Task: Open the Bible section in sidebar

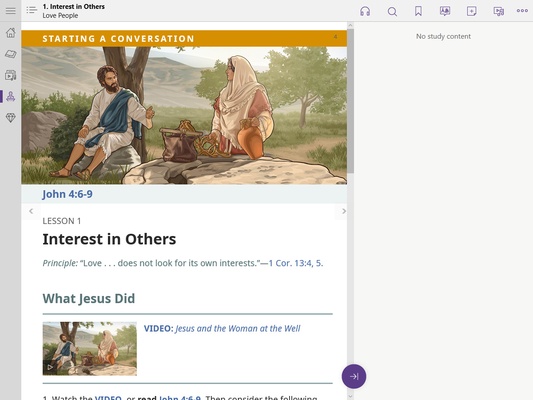Action: [11, 54]
